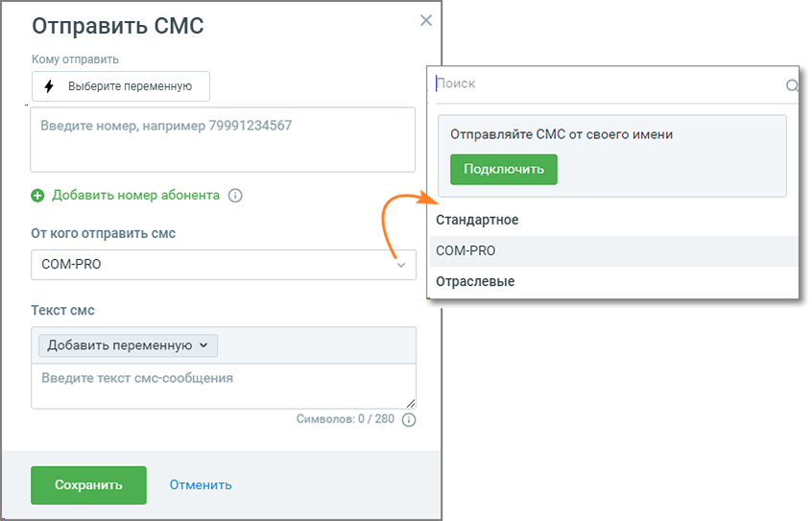Click the Стандартное group heading
812x521 pixels.
(477, 220)
